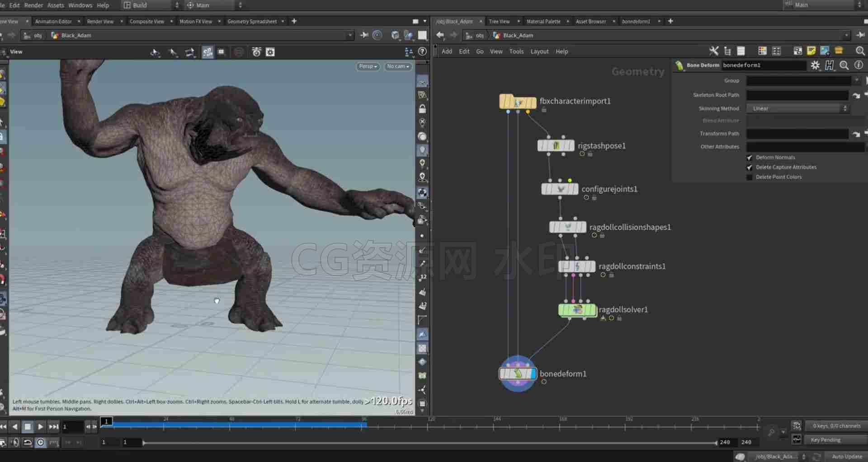Select the ragdollconstraints1 node
868x462 pixels.
577,266
